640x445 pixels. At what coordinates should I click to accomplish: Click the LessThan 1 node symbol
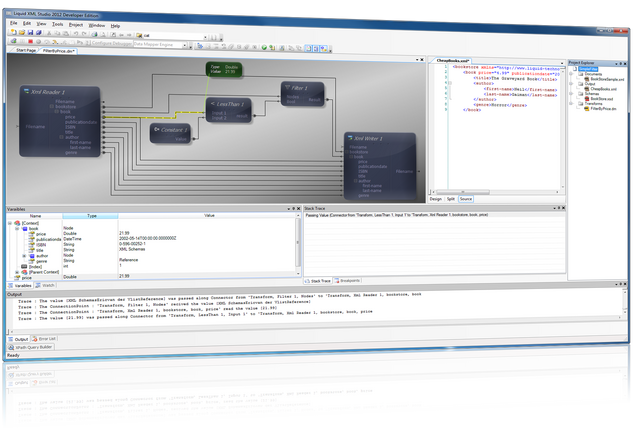213,104
